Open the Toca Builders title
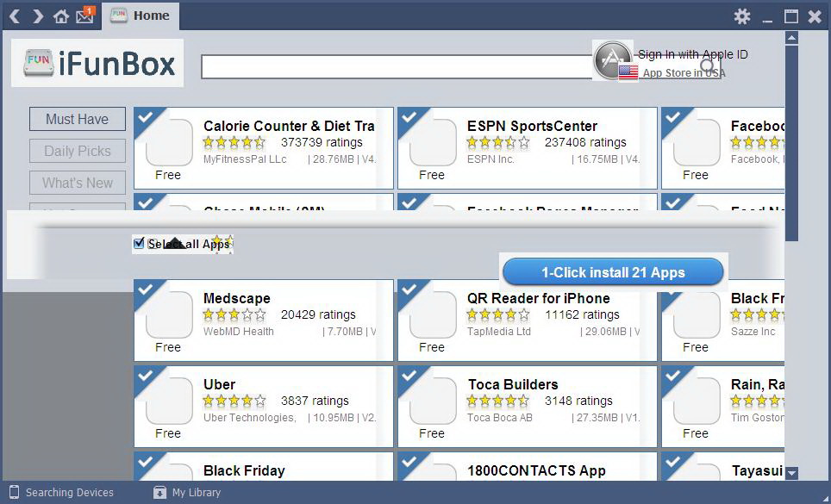This screenshot has height=504, width=831. coord(513,384)
